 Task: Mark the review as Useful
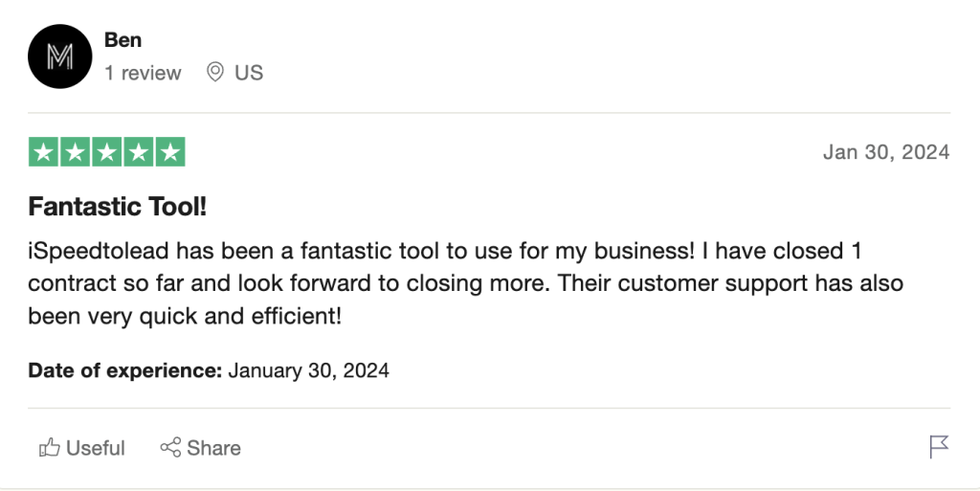96,448
